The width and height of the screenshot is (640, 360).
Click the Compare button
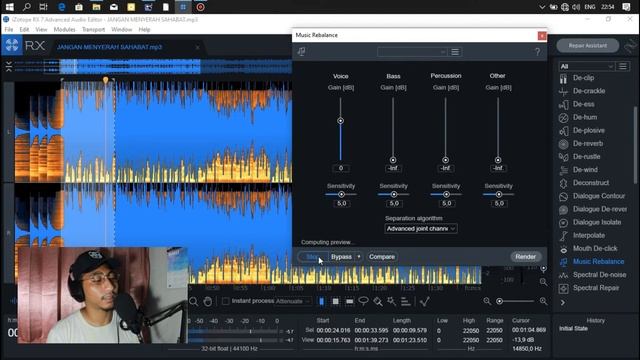point(382,257)
